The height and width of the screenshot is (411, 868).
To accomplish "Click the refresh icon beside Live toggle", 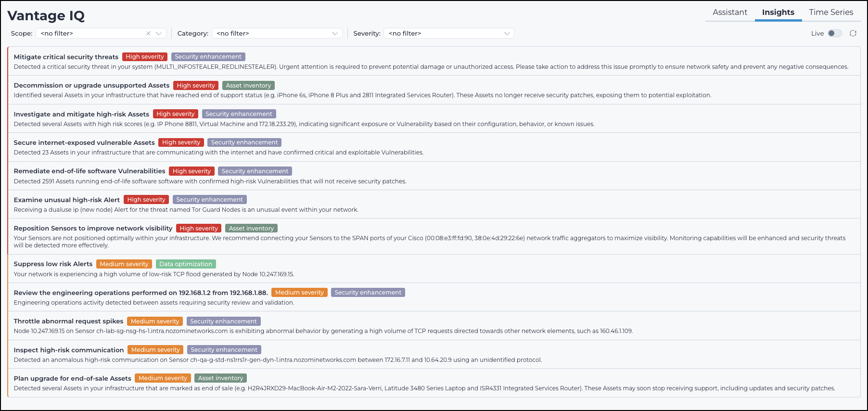I will click(x=853, y=33).
